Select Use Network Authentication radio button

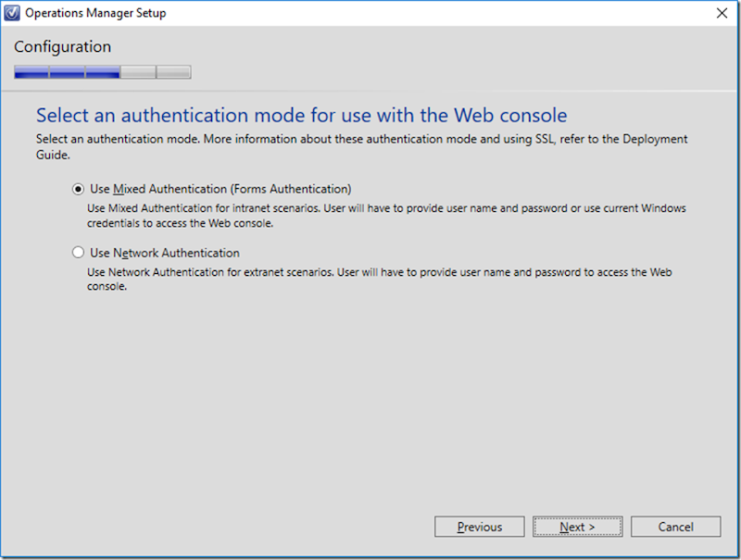(78, 253)
